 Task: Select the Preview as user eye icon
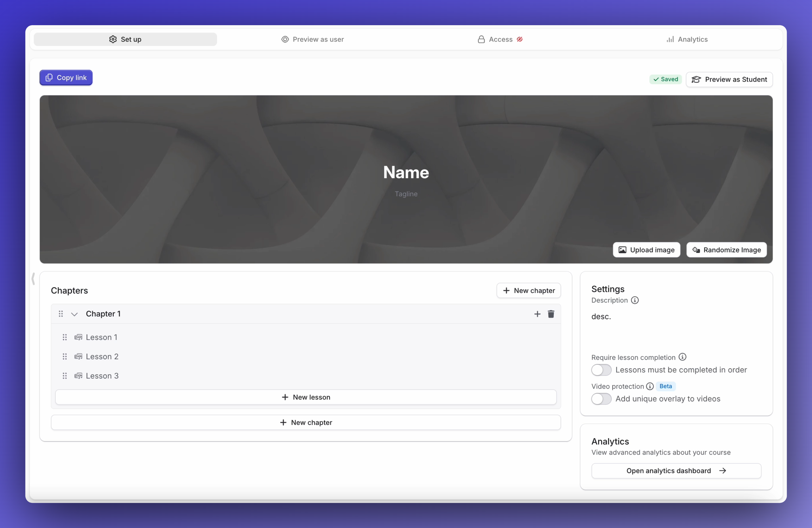pos(285,39)
